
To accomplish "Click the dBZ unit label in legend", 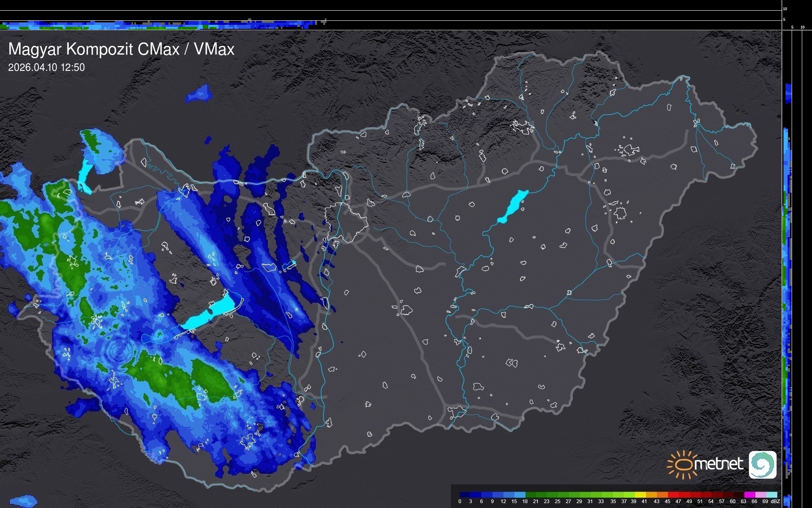I will coord(775,501).
